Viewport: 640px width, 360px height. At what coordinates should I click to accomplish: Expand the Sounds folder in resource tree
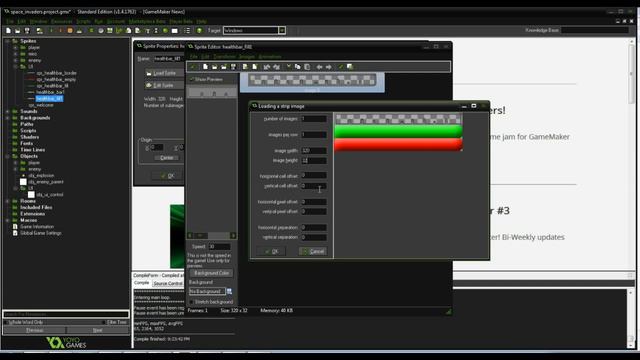tap(7, 111)
